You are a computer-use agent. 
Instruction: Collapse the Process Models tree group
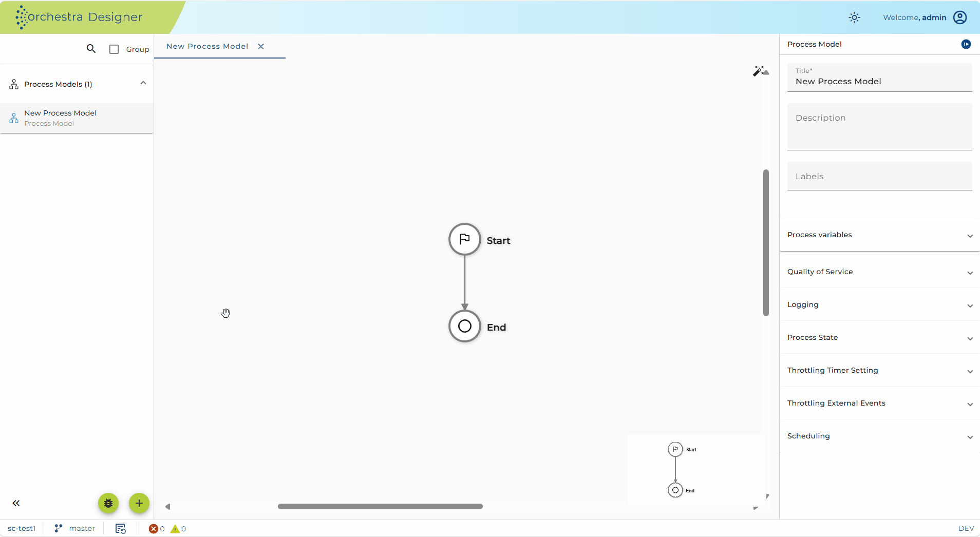point(143,83)
